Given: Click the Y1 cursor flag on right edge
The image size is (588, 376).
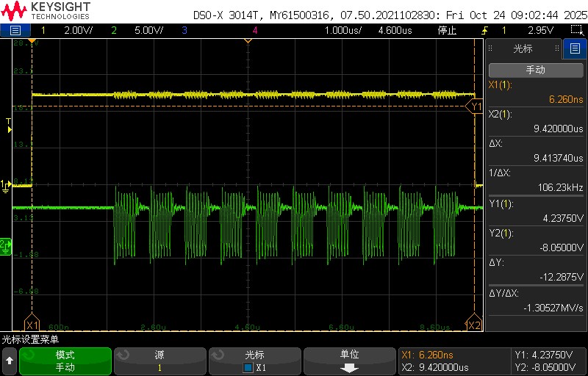Looking at the screenshot, I should point(475,107).
